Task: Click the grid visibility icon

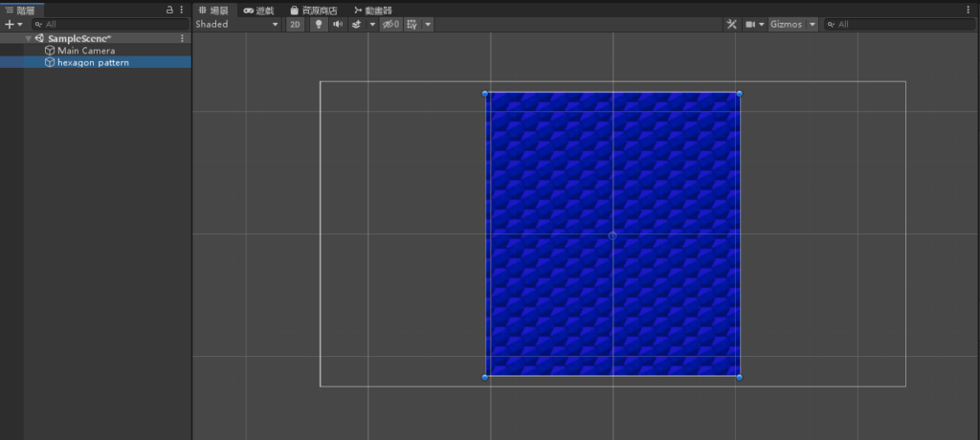Action: tap(412, 24)
